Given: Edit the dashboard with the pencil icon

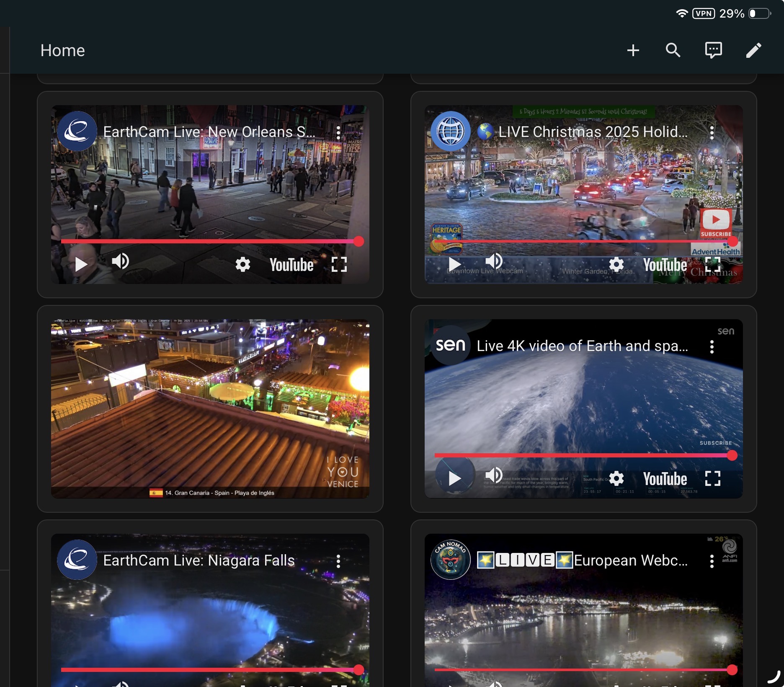Looking at the screenshot, I should [x=753, y=50].
